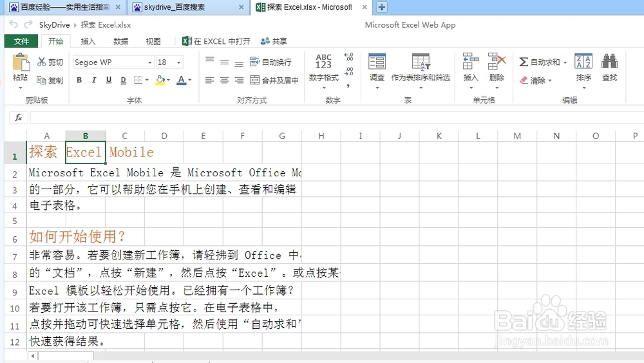Toggle single underline U
The height and width of the screenshot is (363, 644).
tap(109, 80)
